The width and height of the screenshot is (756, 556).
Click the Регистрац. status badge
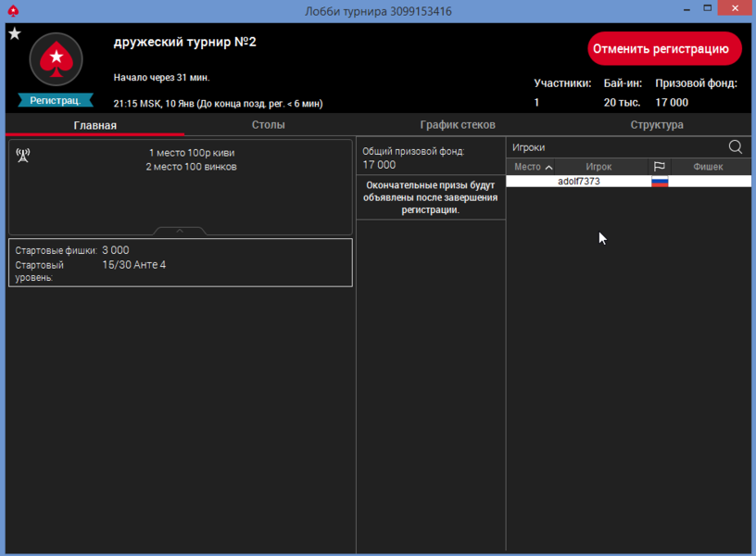(56, 100)
